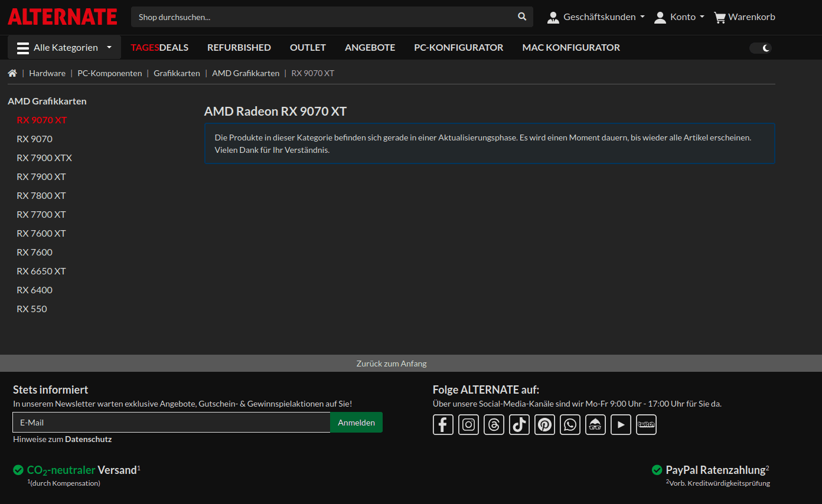Select RX 550 in sidebar

tap(32, 309)
